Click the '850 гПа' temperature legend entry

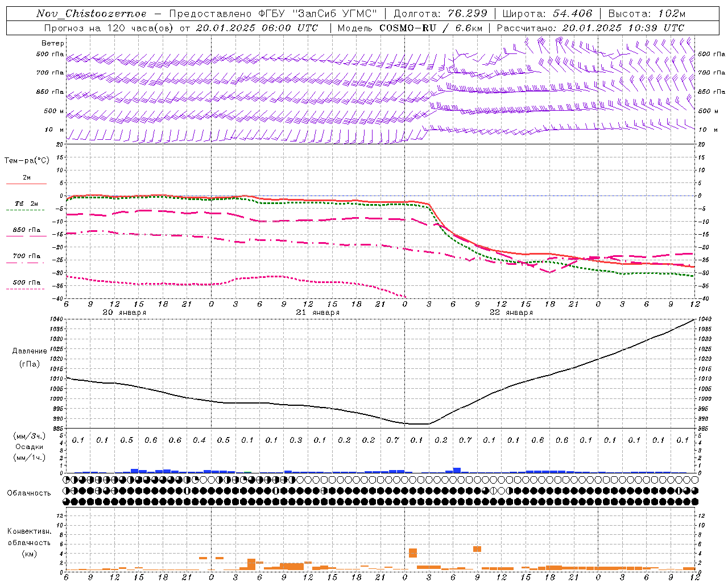(27, 230)
